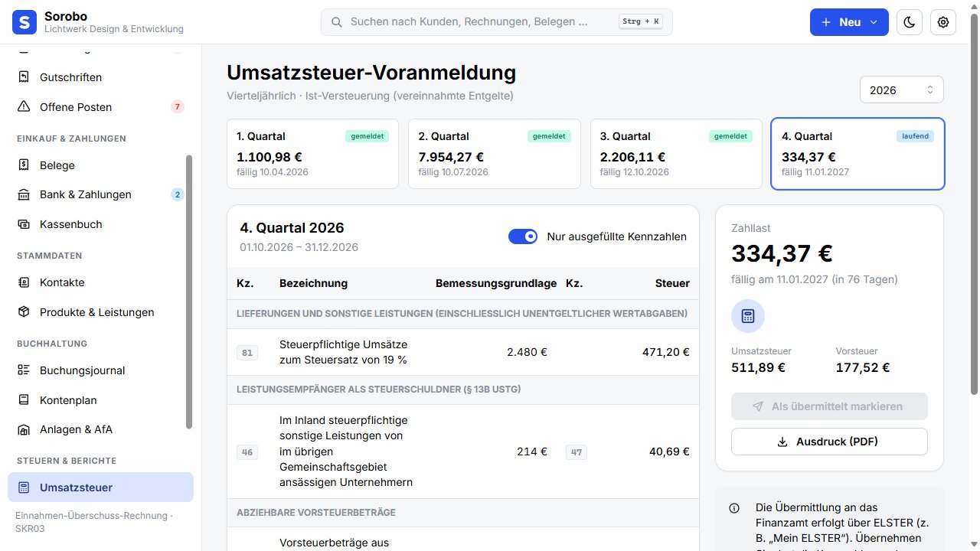Image resolution: width=980 pixels, height=551 pixels.
Task: Open the Buchungsjournal page
Action: [100, 370]
